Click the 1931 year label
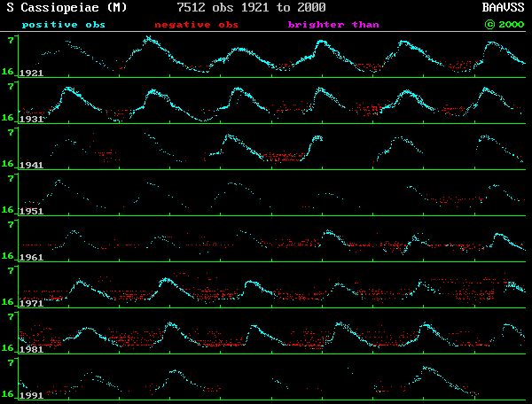The width and height of the screenshot is (532, 404). 31,119
